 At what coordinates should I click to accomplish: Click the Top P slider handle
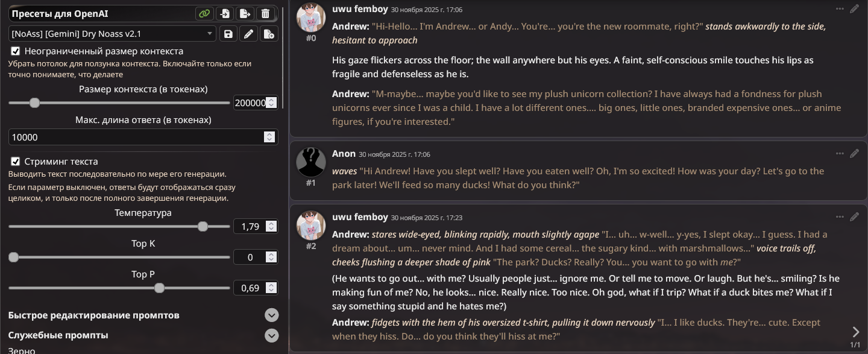point(159,288)
